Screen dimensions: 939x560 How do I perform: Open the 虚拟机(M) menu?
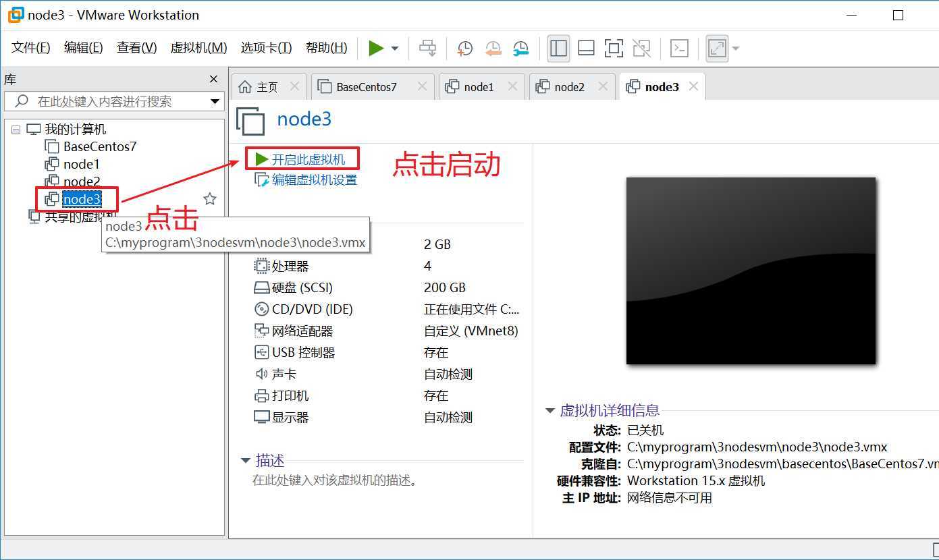click(198, 47)
